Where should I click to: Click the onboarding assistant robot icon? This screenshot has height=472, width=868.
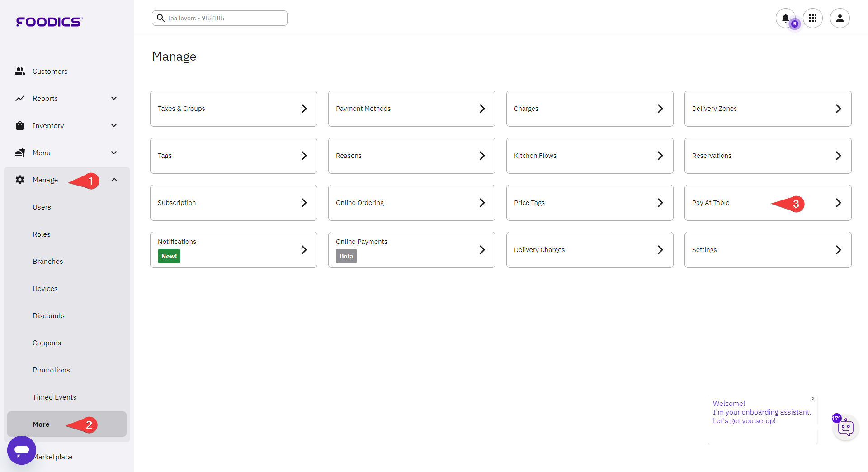point(845,428)
